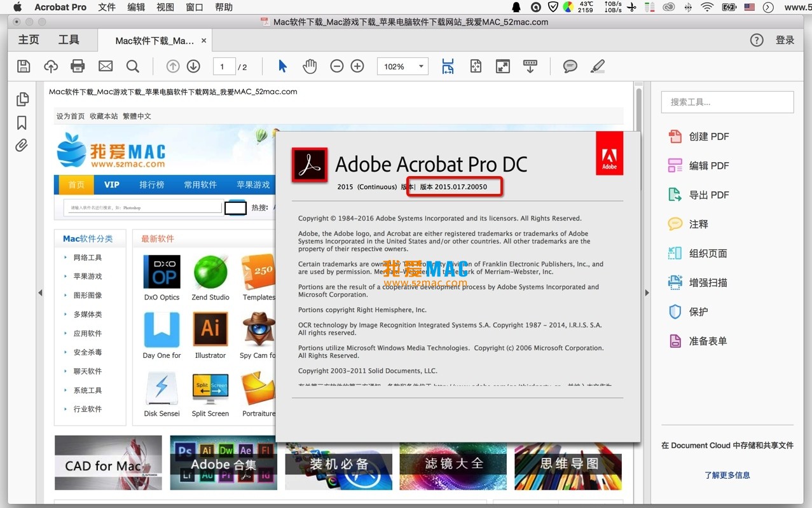Switch to the 主页 tab
The width and height of the screenshot is (812, 508).
click(29, 40)
